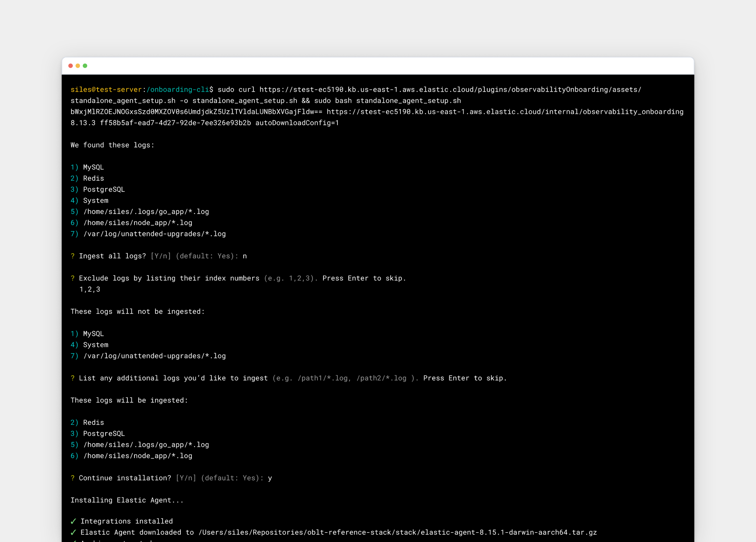This screenshot has width=756, height=542.
Task: Click the Redis entry in found logs list
Action: [93, 178]
